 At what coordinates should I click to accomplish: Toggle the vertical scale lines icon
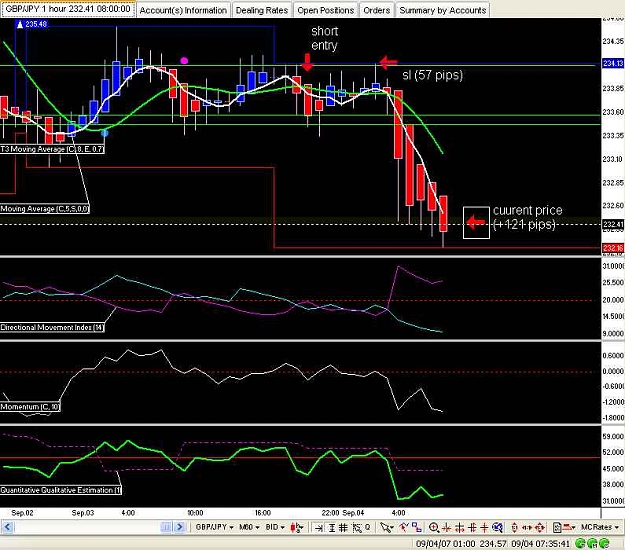tap(331, 528)
